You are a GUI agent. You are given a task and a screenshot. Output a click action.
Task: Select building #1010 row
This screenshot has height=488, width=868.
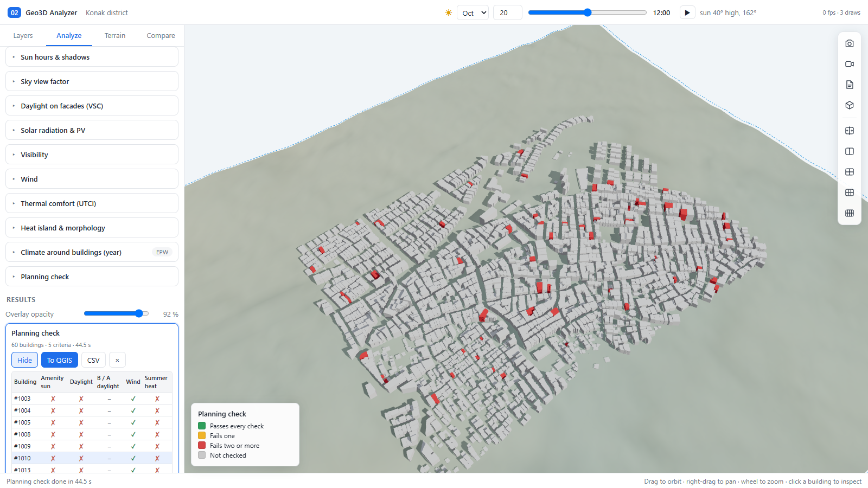click(92, 458)
